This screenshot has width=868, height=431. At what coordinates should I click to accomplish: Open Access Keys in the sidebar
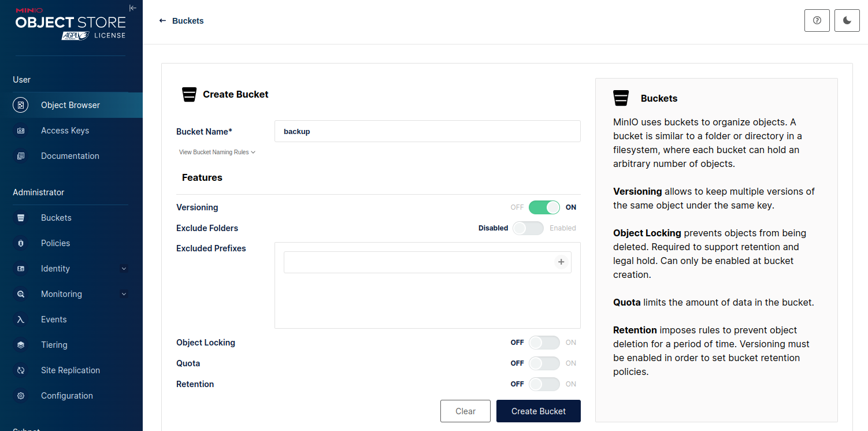[x=65, y=131]
